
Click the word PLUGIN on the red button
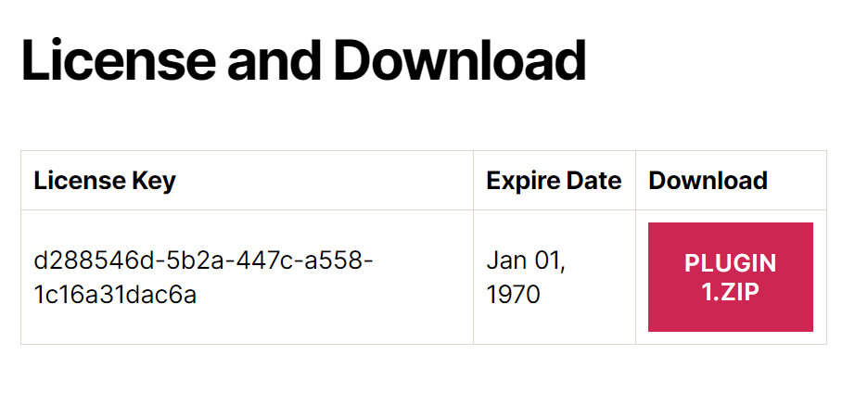tap(730, 263)
